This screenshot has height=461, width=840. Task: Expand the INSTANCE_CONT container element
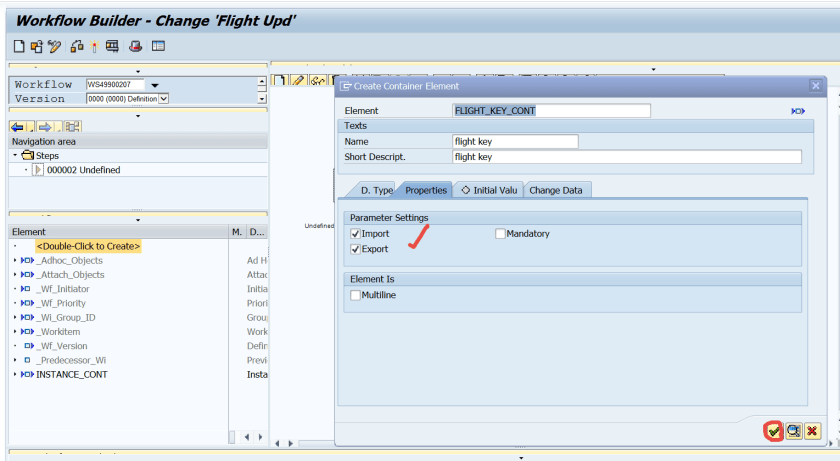pyautogui.click(x=15, y=374)
